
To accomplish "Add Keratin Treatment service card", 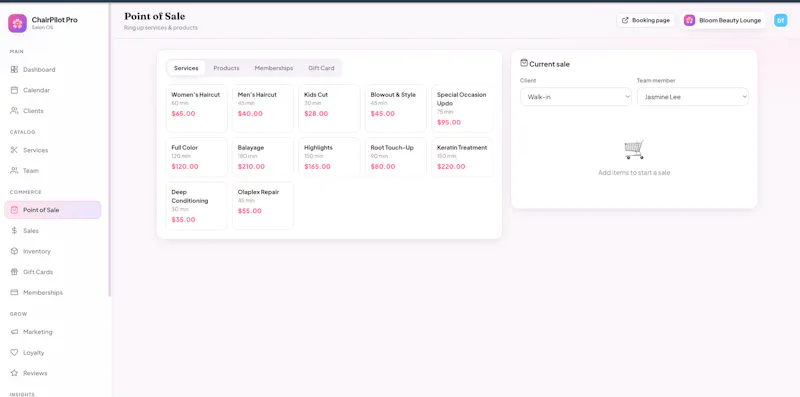I will [462, 157].
